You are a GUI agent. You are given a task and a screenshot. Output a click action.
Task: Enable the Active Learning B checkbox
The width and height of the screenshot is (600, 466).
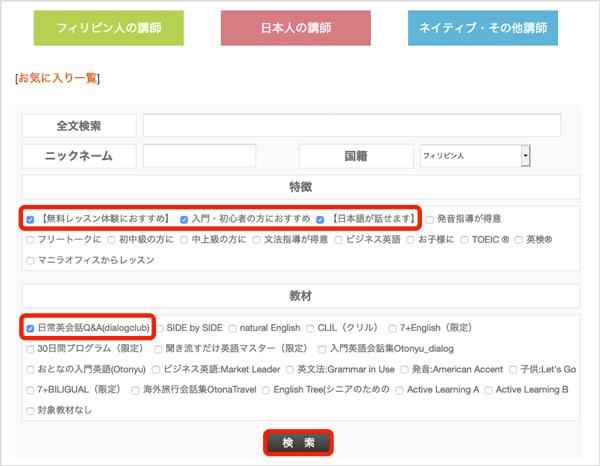coord(489,388)
